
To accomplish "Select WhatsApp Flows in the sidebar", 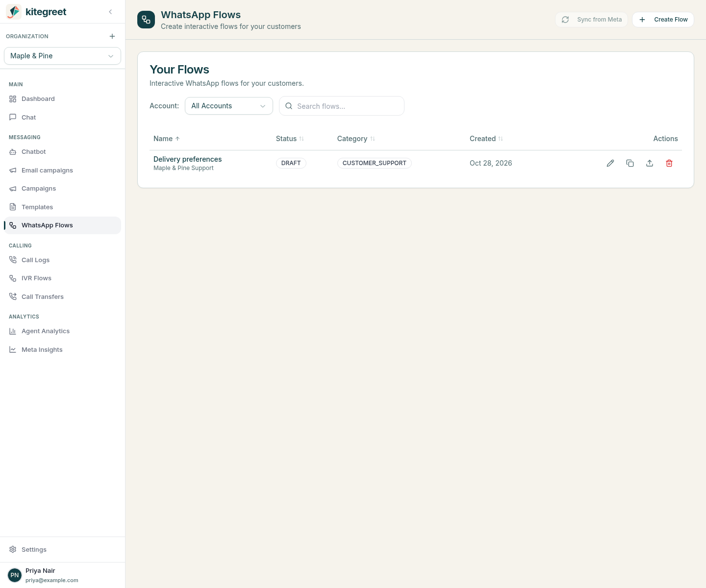I will (x=62, y=225).
